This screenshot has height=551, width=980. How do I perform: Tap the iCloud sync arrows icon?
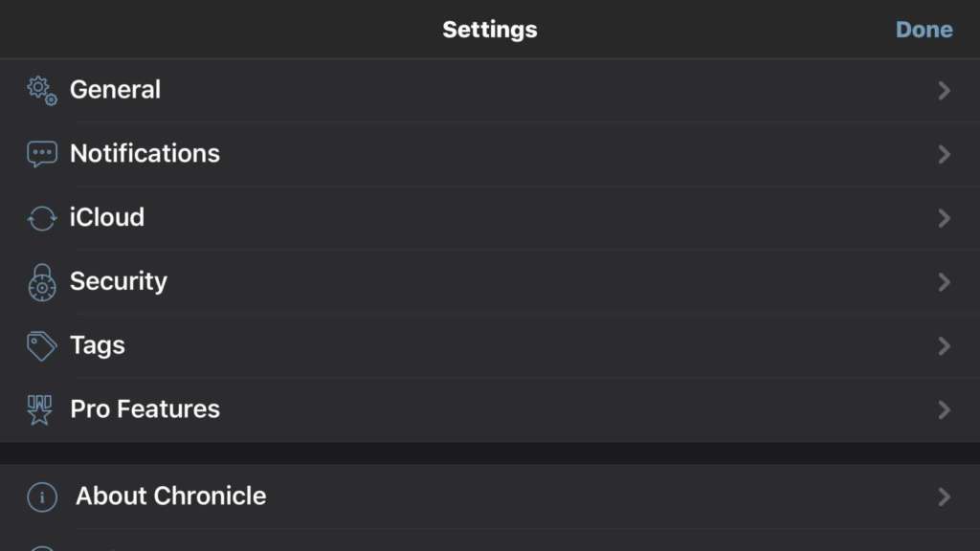42,219
